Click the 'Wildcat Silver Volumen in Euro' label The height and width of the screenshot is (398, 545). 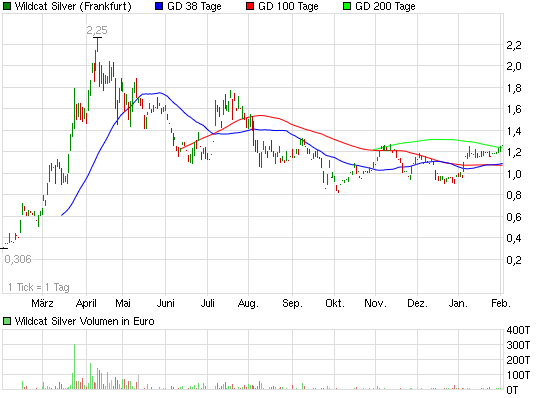pyautogui.click(x=84, y=321)
